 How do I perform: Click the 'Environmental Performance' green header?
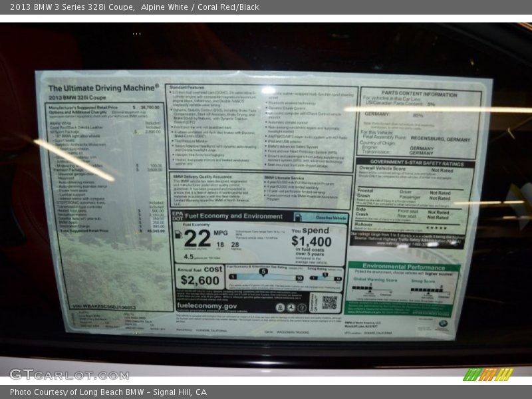pos(404,267)
